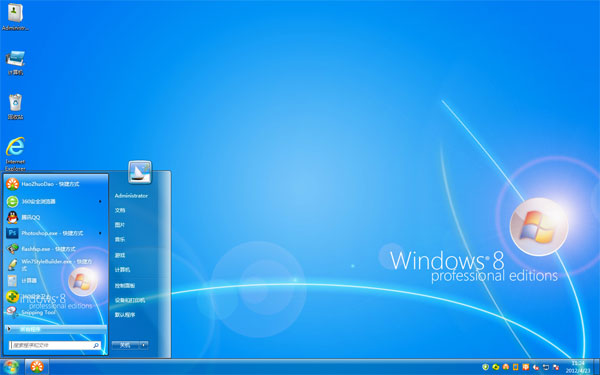Click the HaoZhuoDao icon in Start menu
600x375 pixels.
12,184
